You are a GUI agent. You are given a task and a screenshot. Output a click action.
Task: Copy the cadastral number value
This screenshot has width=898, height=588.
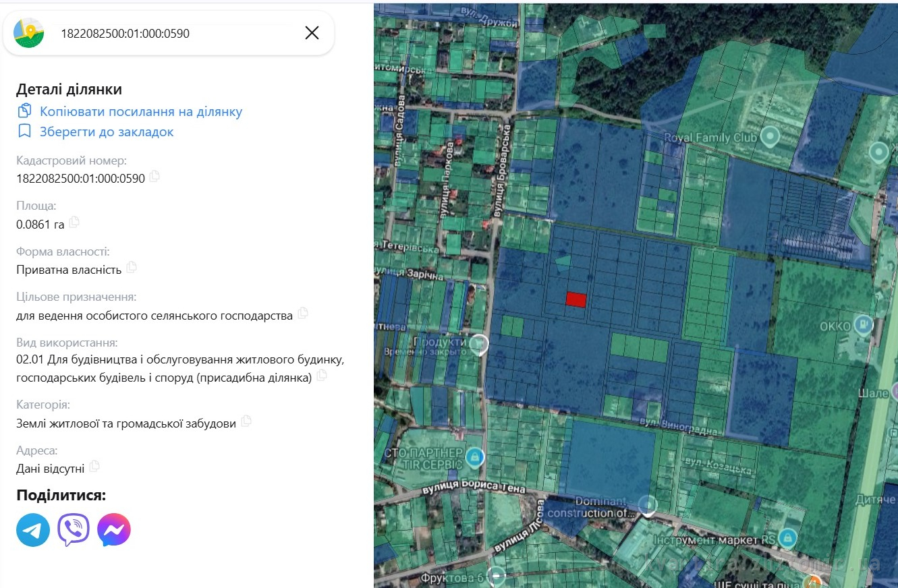click(x=155, y=177)
